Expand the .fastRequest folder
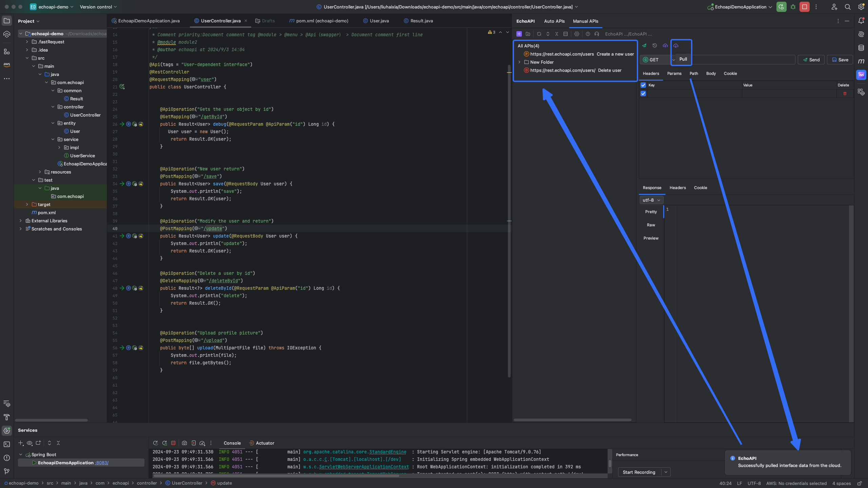 coord(27,42)
